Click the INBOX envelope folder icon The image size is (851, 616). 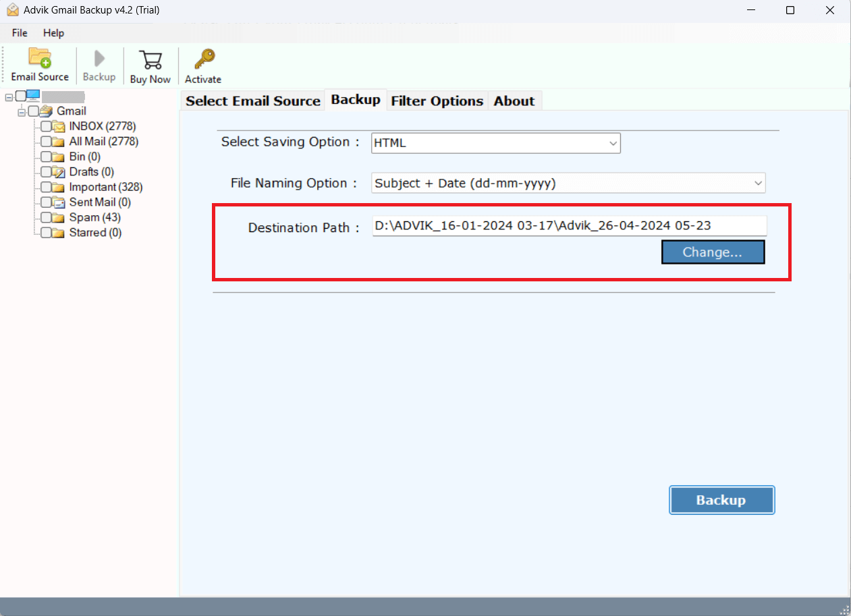point(59,126)
